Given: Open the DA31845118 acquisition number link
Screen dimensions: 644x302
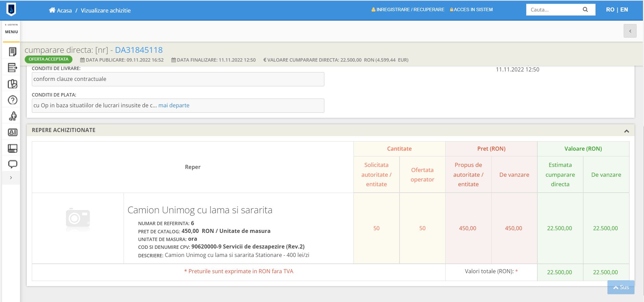Looking at the screenshot, I should pos(139,50).
